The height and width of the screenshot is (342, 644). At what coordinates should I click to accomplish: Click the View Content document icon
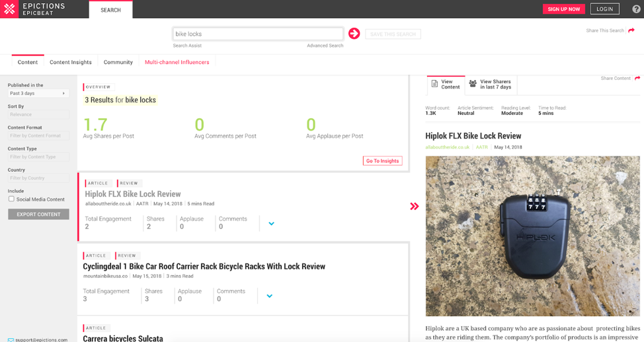[x=434, y=84]
